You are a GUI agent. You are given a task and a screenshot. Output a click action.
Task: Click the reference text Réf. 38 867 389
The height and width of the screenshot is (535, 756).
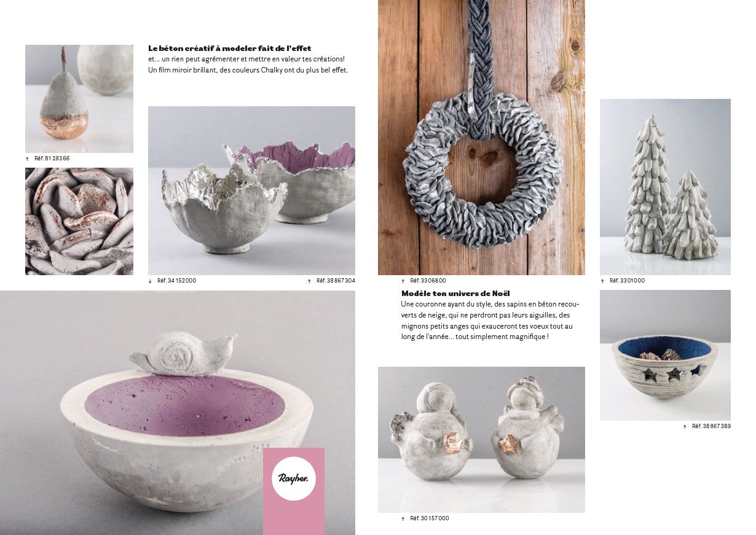click(x=711, y=426)
